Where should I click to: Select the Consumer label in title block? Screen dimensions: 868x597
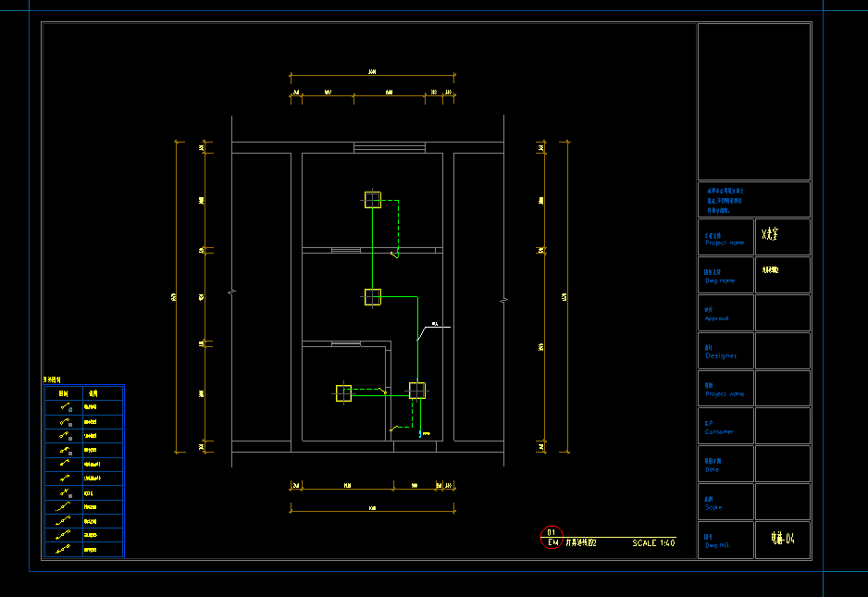pyautogui.click(x=718, y=431)
